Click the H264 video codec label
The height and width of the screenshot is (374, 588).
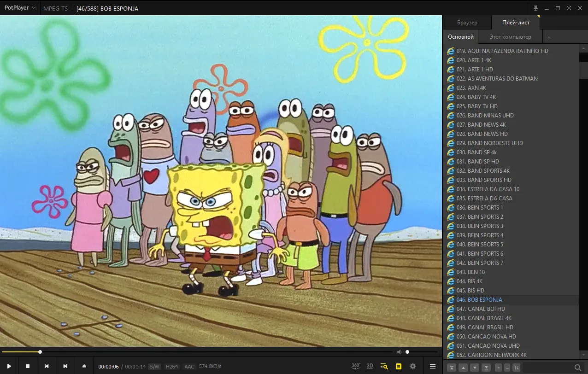[172, 367]
